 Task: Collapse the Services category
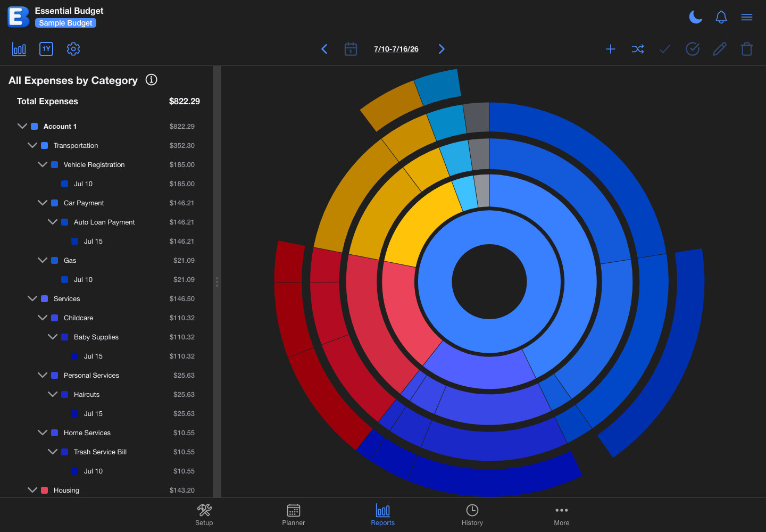[32, 298]
